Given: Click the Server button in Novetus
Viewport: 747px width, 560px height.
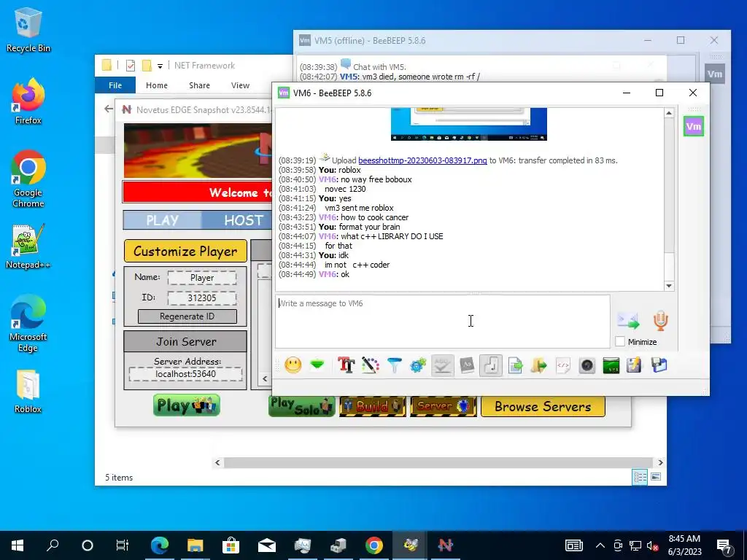Looking at the screenshot, I should (x=443, y=406).
